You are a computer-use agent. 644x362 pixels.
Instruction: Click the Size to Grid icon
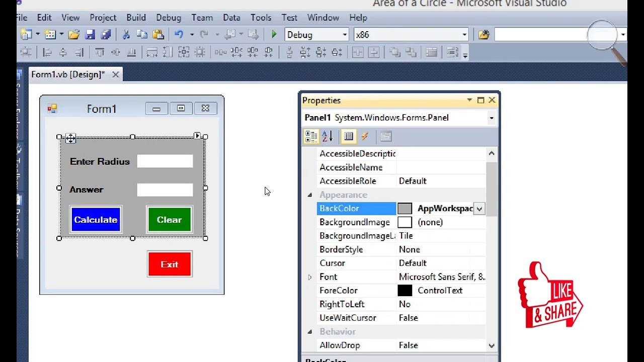click(200, 52)
